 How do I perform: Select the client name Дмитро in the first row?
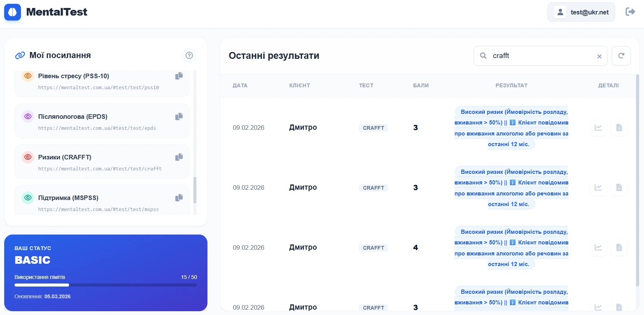pyautogui.click(x=303, y=128)
